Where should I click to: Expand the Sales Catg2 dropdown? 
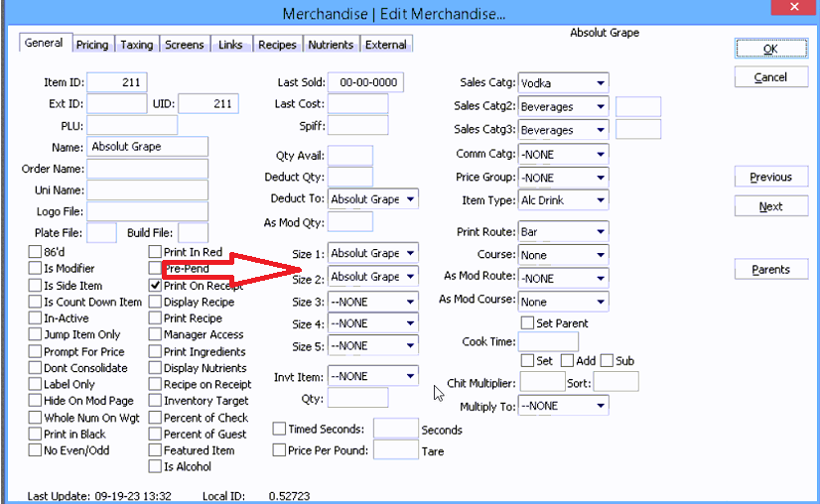click(563, 107)
